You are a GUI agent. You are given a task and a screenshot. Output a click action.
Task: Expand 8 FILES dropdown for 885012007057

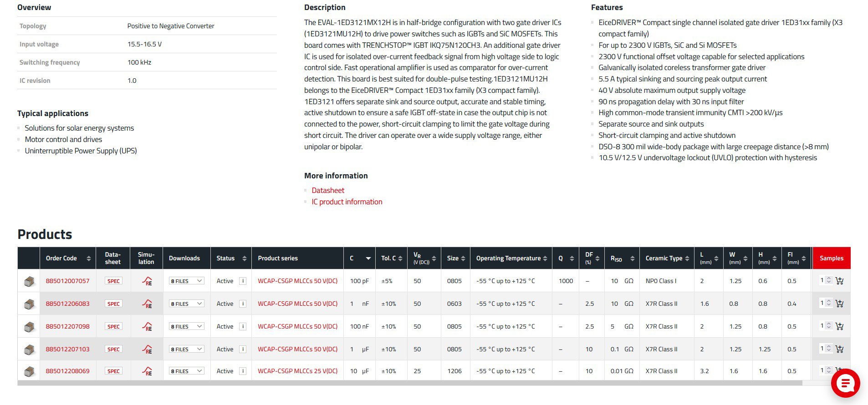pyautogui.click(x=186, y=281)
